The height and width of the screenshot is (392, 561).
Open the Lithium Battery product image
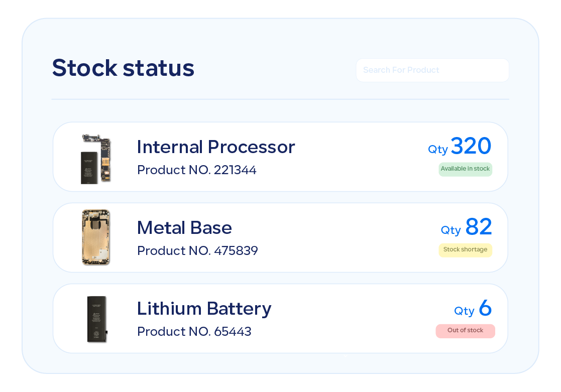point(97,319)
